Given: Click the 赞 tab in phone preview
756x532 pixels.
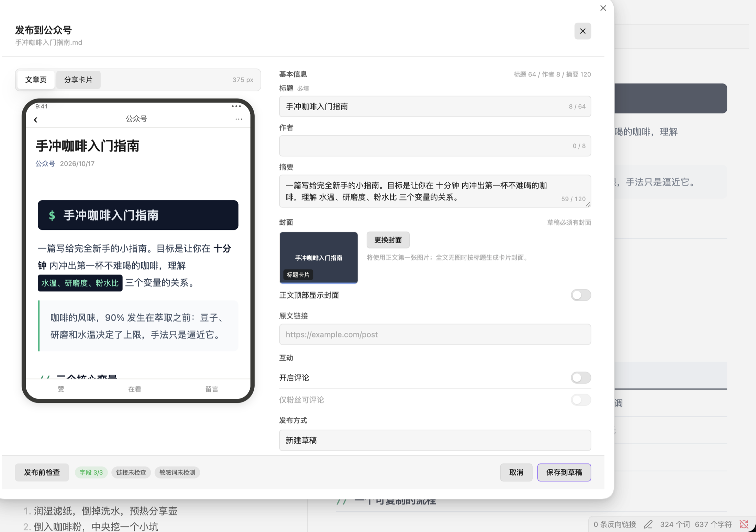Looking at the screenshot, I should point(61,389).
